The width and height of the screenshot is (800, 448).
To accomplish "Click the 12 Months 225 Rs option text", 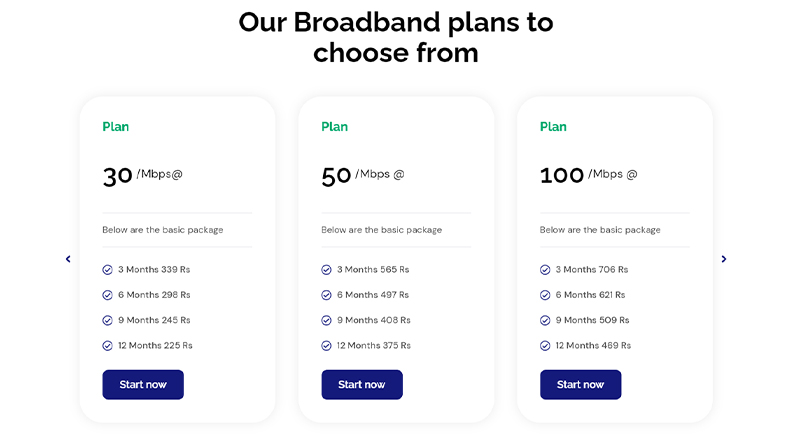I will [x=155, y=346].
